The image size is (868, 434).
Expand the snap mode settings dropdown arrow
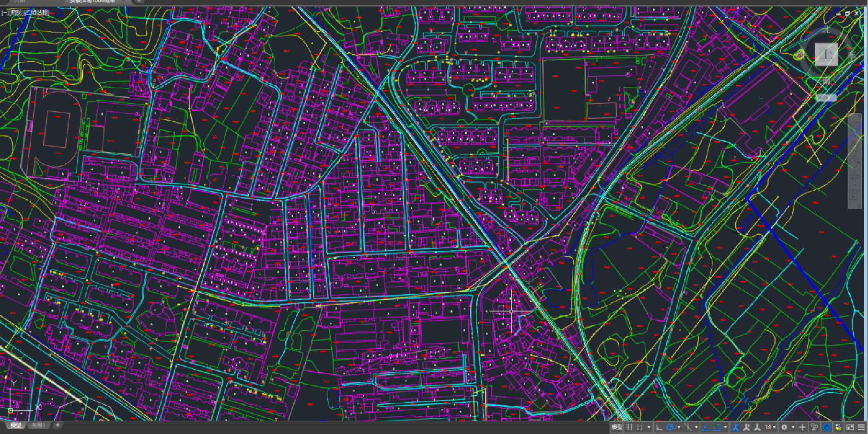point(649,427)
